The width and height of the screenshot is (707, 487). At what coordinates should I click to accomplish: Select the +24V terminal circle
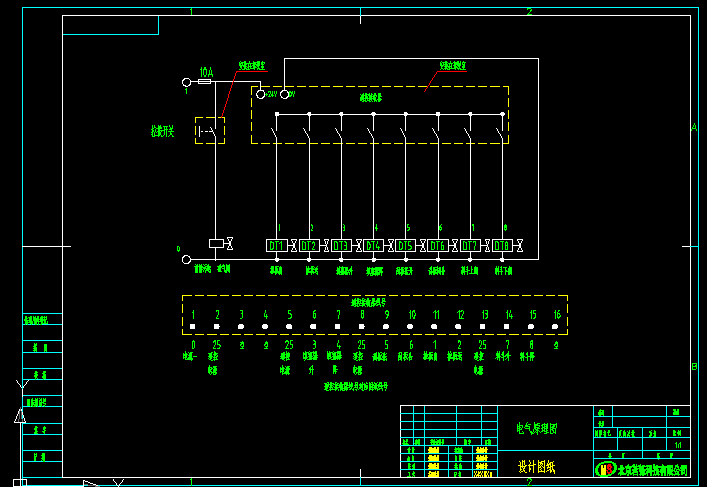pyautogui.click(x=261, y=95)
